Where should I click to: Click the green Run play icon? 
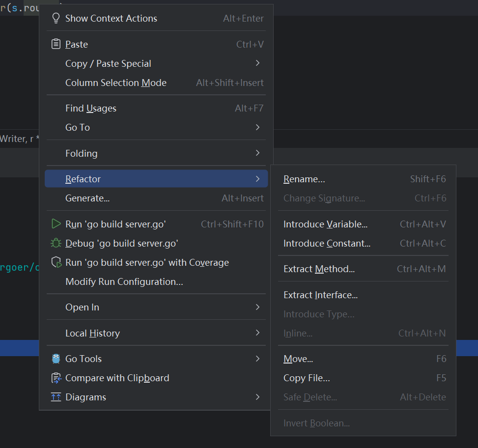click(x=56, y=224)
